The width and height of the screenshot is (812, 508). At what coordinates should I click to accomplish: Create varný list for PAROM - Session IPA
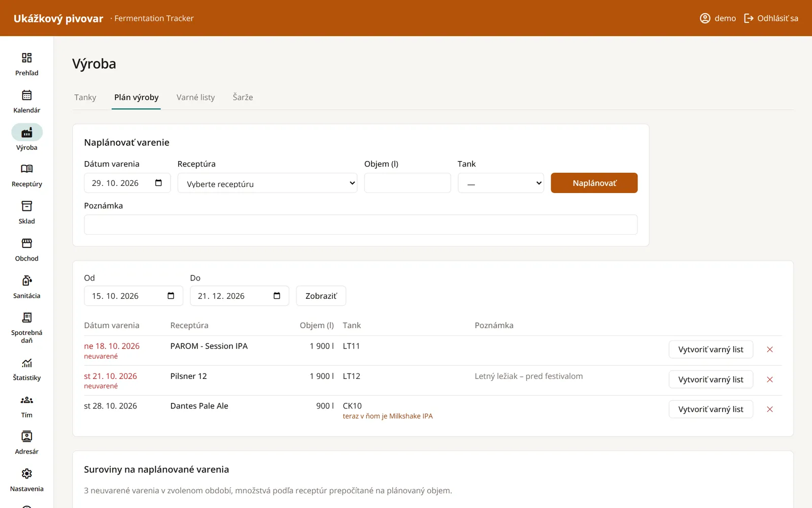pyautogui.click(x=711, y=350)
